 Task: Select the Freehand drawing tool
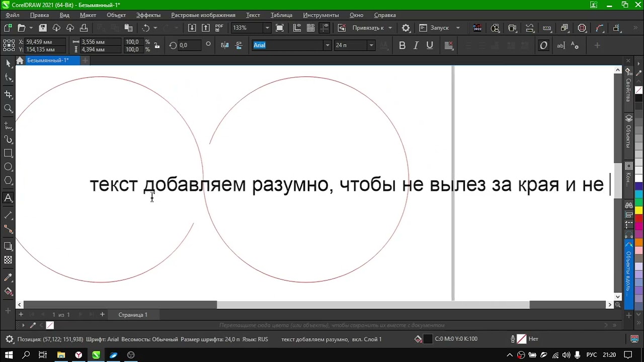[8, 125]
